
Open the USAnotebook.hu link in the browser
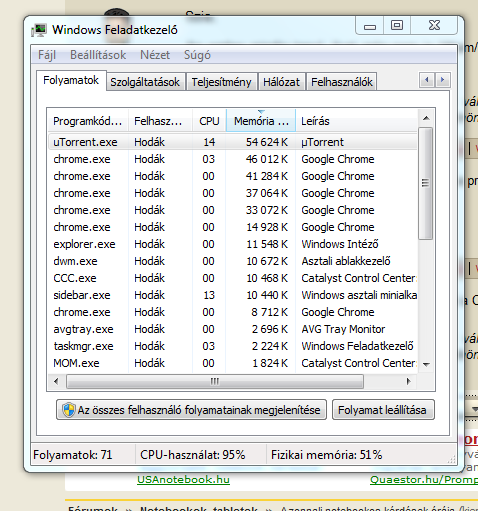coord(183,480)
